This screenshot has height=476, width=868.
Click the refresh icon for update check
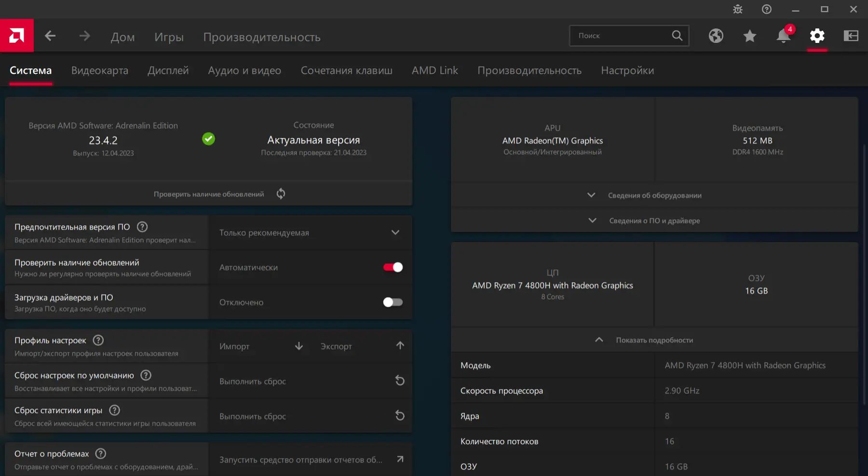[281, 194]
